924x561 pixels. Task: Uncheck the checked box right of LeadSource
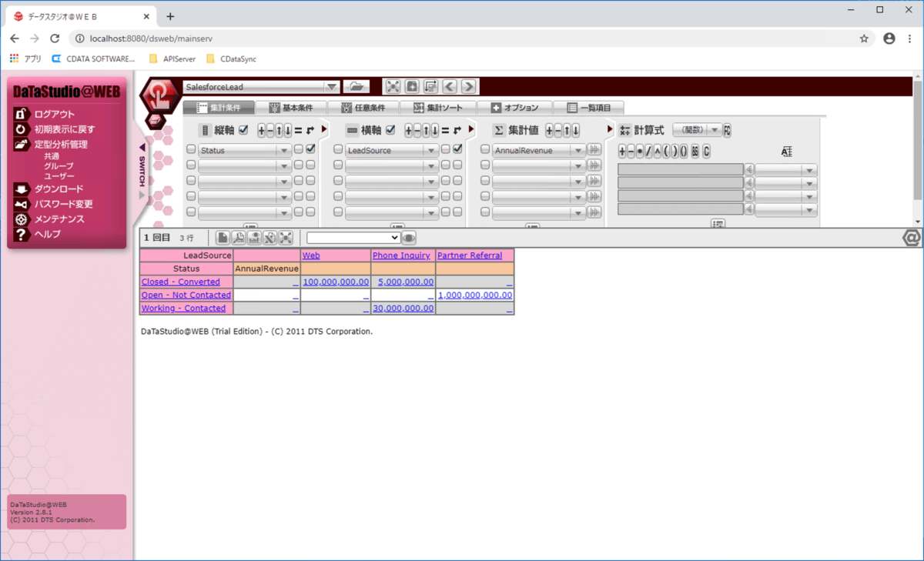[x=457, y=149]
